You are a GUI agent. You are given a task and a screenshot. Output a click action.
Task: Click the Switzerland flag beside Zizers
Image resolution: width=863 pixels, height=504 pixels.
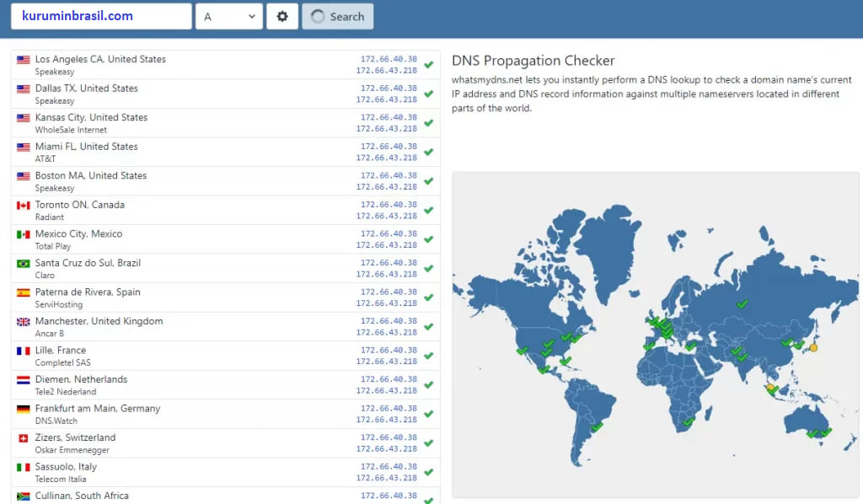pos(24,437)
